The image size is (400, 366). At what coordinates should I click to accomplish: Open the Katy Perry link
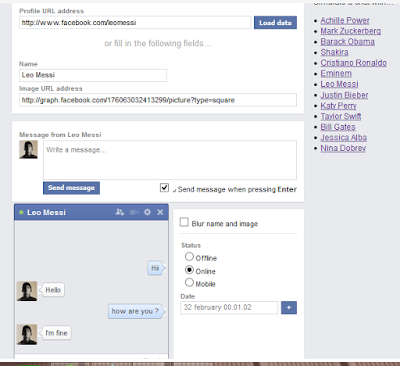pyautogui.click(x=338, y=106)
